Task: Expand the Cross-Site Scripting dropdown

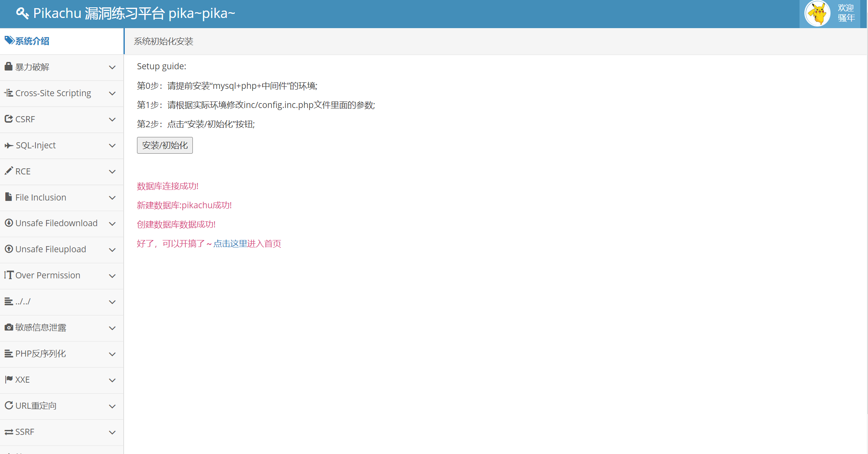Action: point(62,93)
